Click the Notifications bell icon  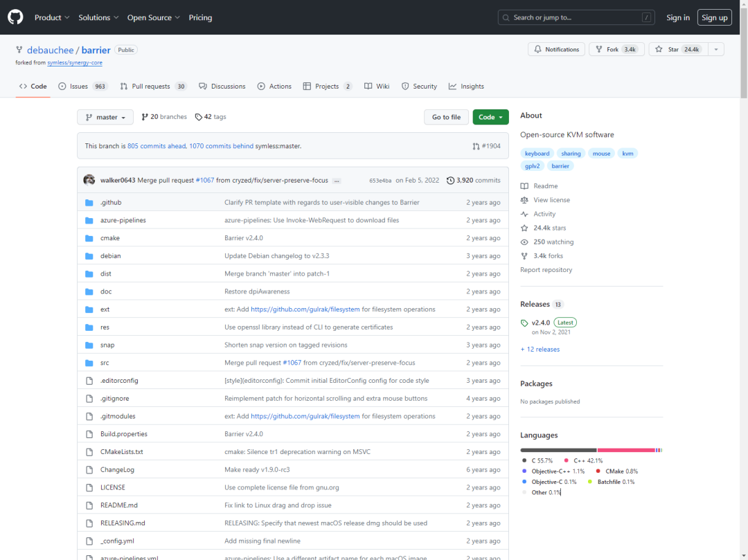[537, 50]
